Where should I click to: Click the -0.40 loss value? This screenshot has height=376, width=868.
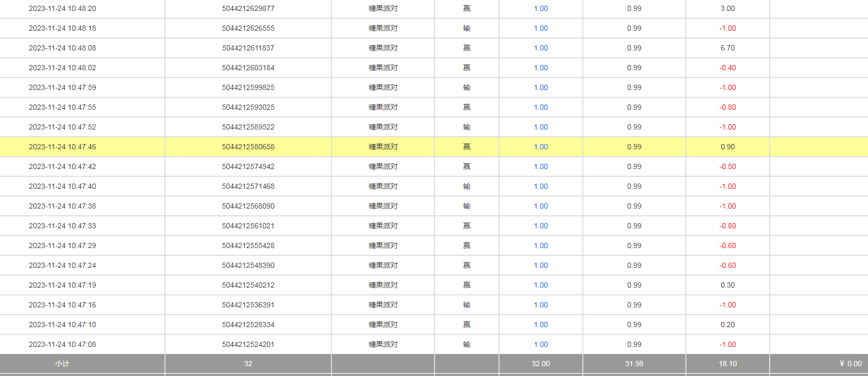pyautogui.click(x=727, y=68)
